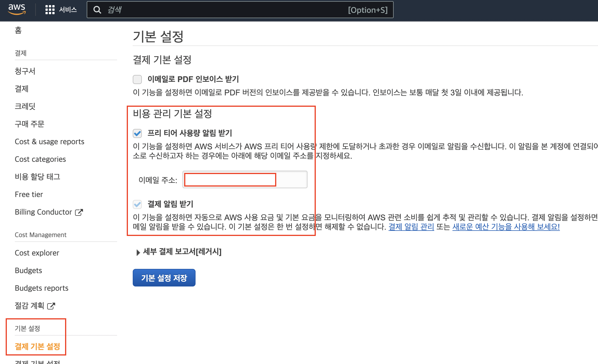Image resolution: width=598 pixels, height=364 pixels.
Task: Open 청구서 in the sidebar
Action: [25, 71]
